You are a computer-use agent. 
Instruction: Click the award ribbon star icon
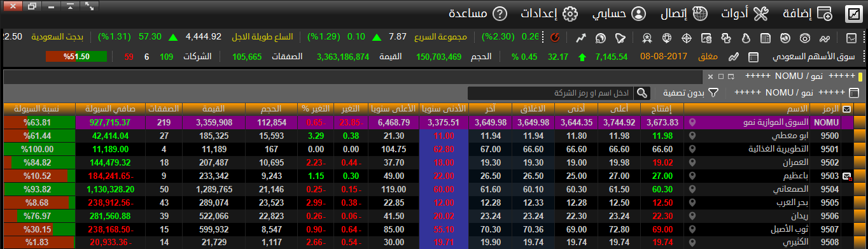pyautogui.click(x=647, y=38)
